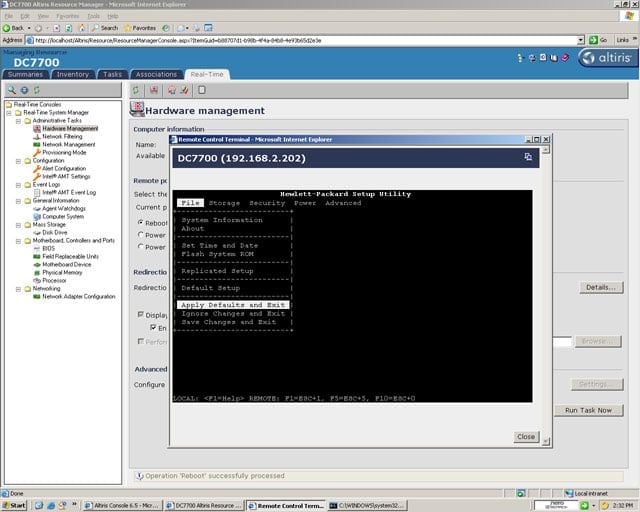Switch to the Associations tab
Screen dimensions: 640x512
click(x=156, y=74)
